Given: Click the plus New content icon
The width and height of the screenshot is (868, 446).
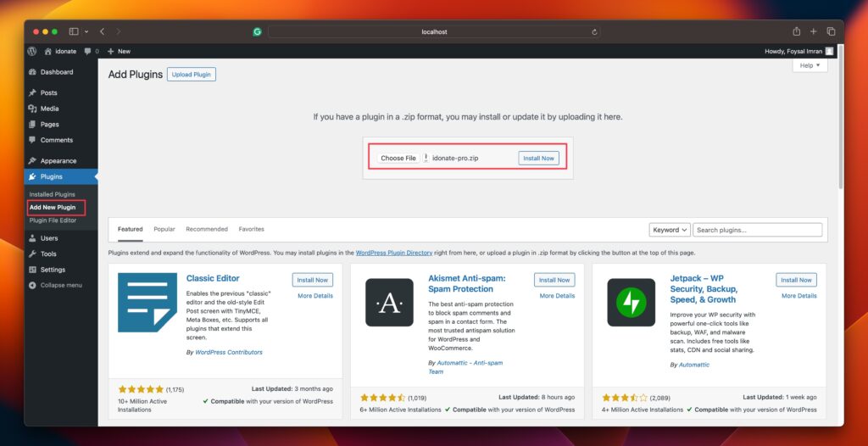Looking at the screenshot, I should click(x=111, y=51).
